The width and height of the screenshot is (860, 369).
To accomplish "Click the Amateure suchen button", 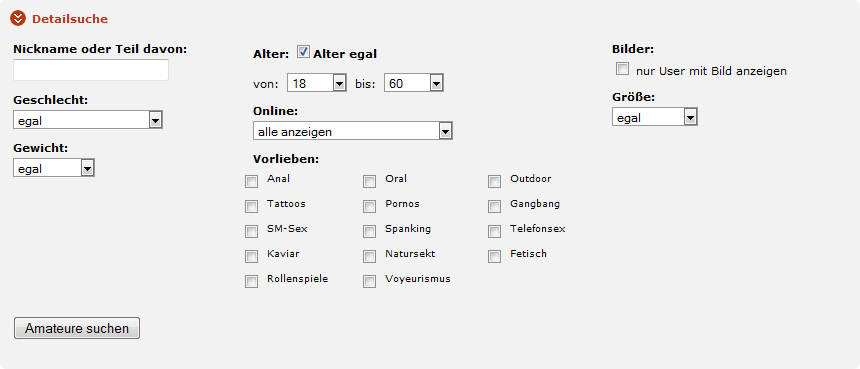I will click(77, 328).
